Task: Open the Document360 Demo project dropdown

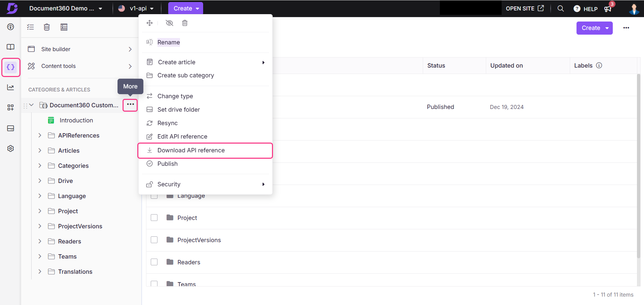Action: 66,8
